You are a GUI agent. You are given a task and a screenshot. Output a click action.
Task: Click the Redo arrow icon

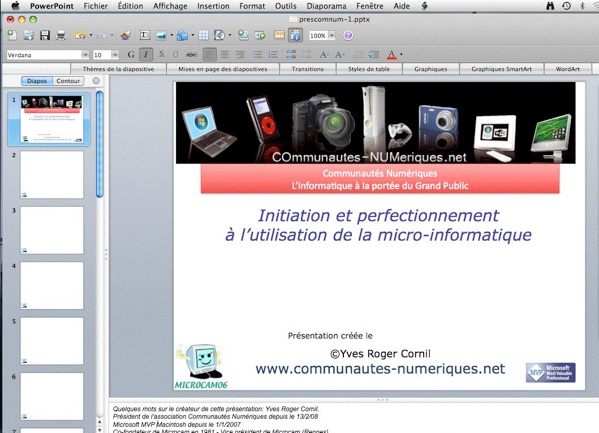coord(101,36)
